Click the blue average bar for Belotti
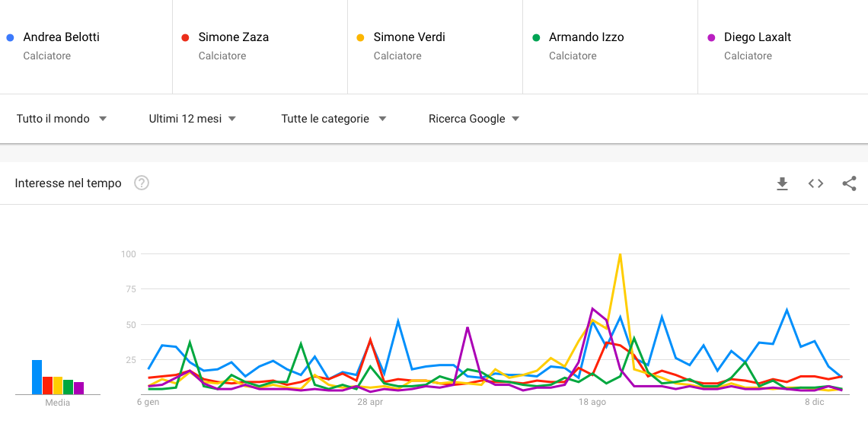The height and width of the screenshot is (427, 868). click(x=37, y=378)
